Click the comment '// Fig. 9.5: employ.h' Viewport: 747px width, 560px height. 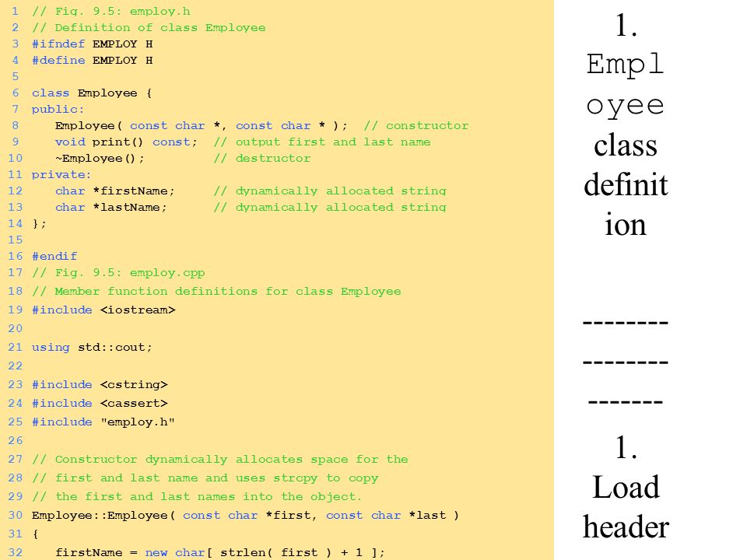(111, 11)
